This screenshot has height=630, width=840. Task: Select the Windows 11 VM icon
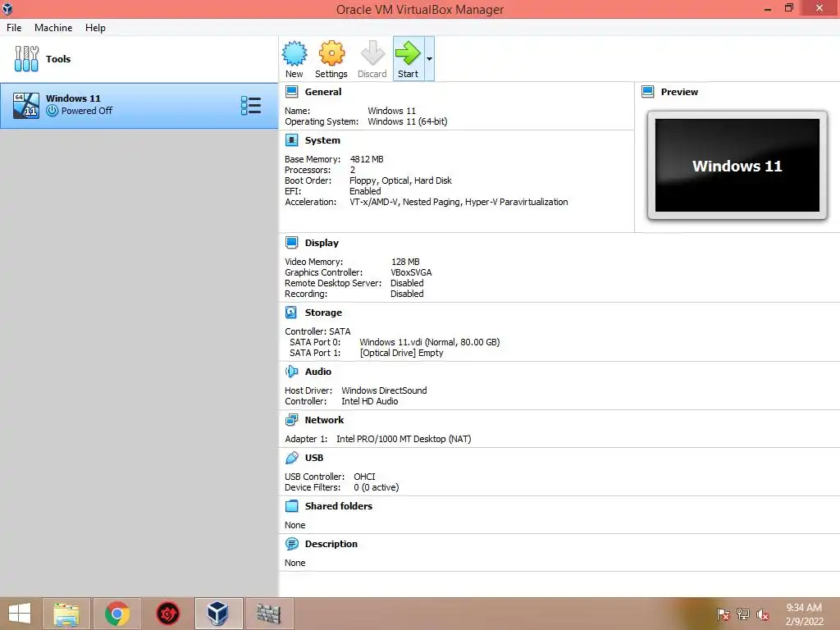26,105
